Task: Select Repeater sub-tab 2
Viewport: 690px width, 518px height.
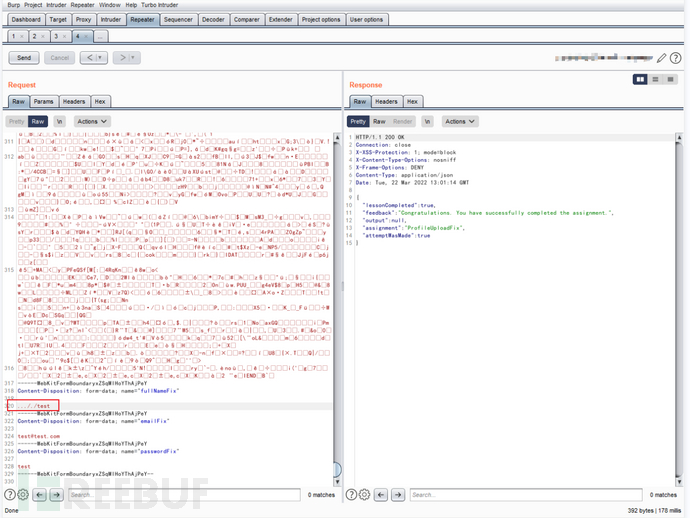Action: 34,36
